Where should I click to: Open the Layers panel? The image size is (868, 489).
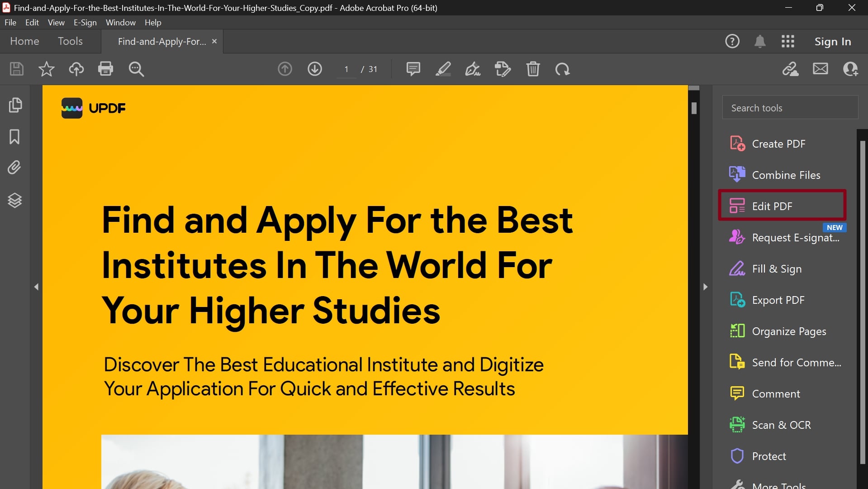(x=15, y=200)
